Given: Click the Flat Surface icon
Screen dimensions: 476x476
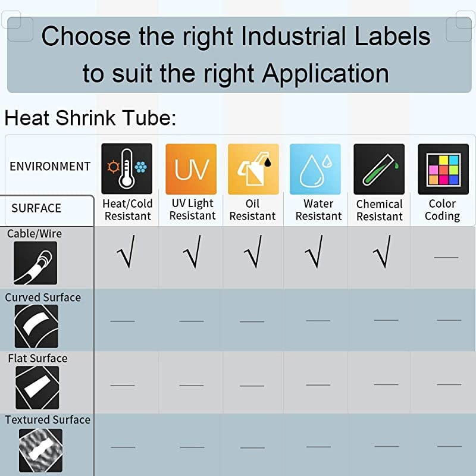Looking at the screenshot, I should tap(36, 387).
